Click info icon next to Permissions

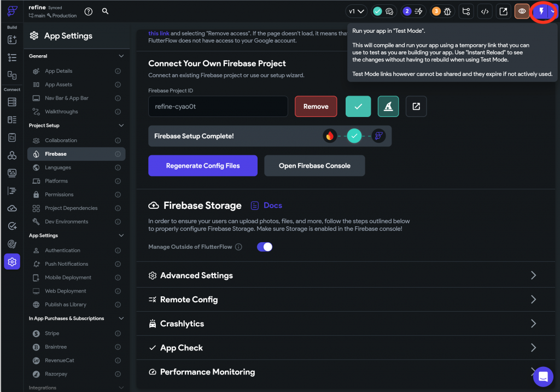(118, 195)
